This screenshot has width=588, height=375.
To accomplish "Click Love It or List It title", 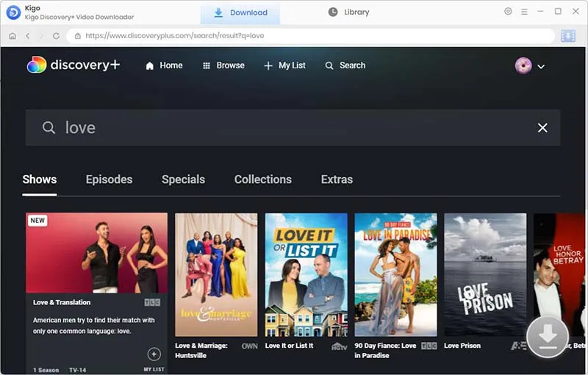I will click(289, 346).
